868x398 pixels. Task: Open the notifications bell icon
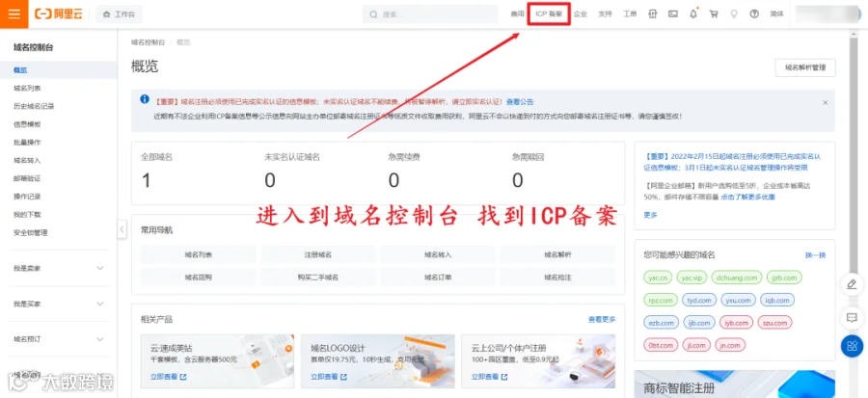pyautogui.click(x=693, y=14)
